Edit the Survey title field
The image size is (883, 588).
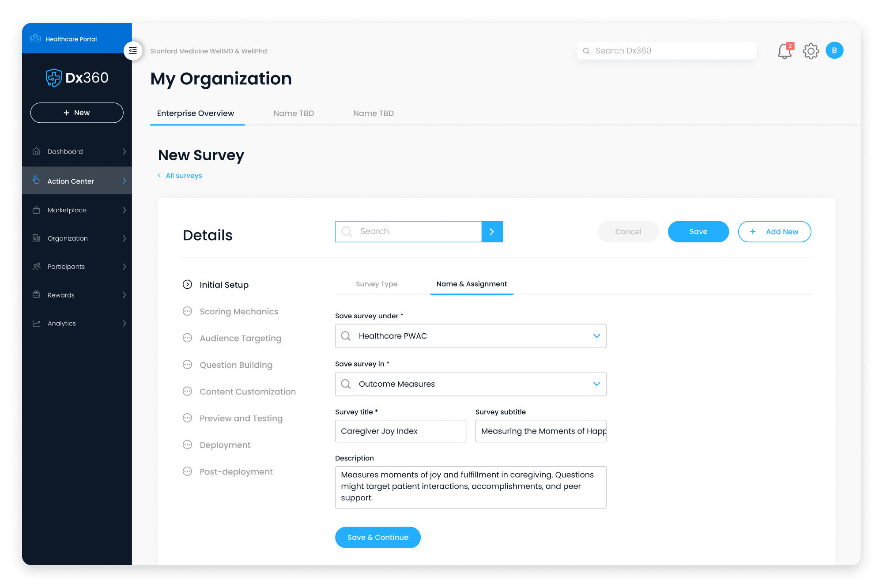400,431
